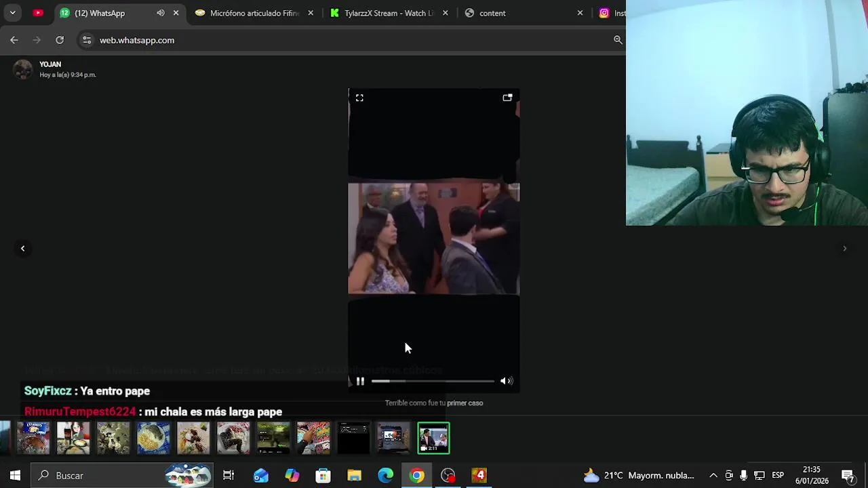Select the black terminal-like thumbnail
Viewport: 868px width, 488px height.
tap(353, 438)
